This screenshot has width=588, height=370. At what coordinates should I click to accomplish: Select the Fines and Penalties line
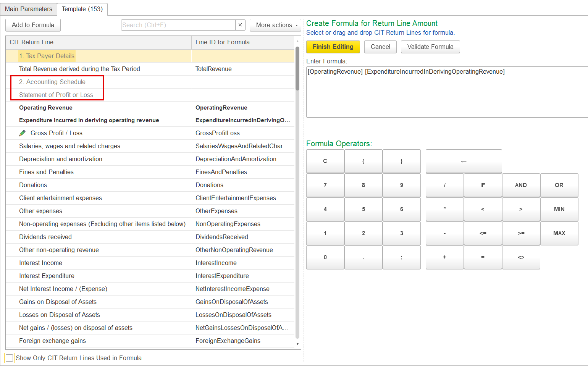tap(150, 172)
